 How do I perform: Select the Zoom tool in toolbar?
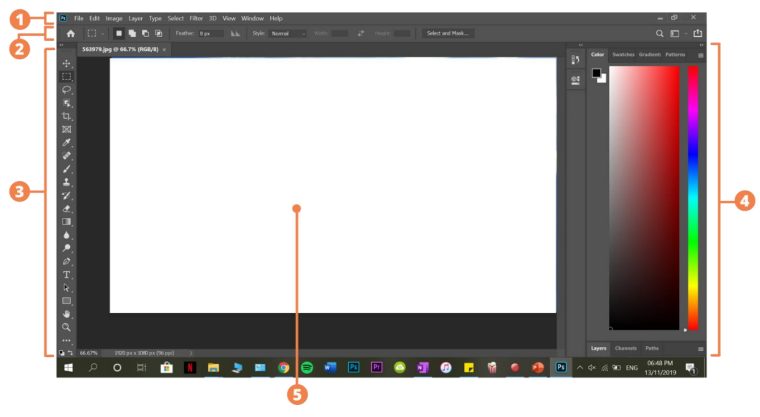pos(66,327)
